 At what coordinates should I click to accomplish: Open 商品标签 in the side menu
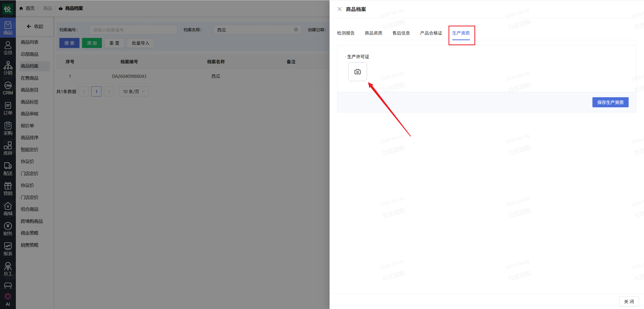30,102
